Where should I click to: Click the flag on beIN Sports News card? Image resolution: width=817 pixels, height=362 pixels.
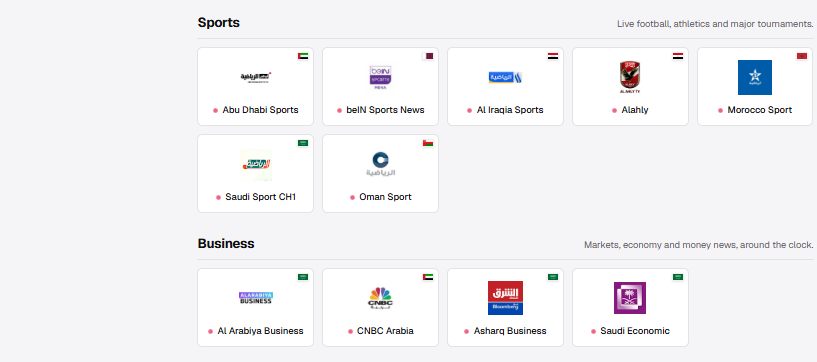(428, 56)
